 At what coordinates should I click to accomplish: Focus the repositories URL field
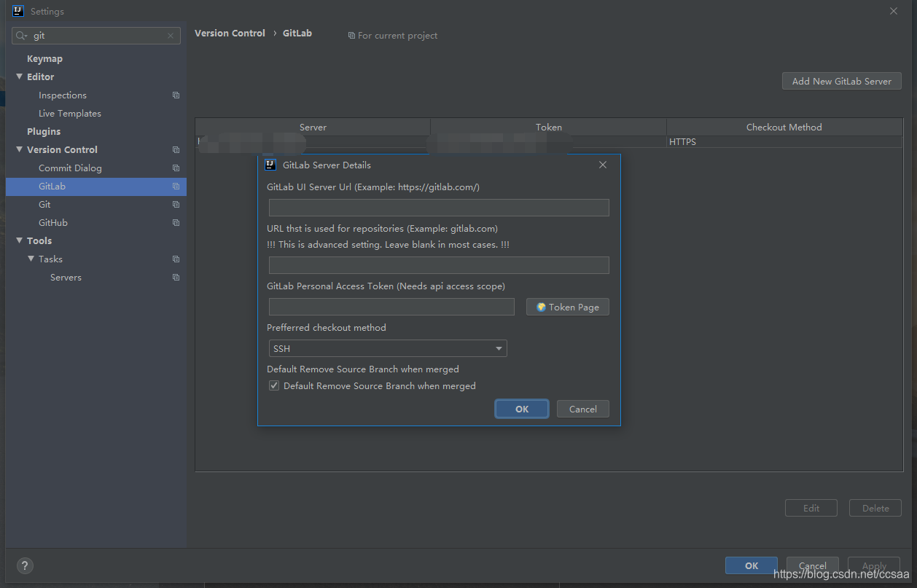[x=439, y=265]
